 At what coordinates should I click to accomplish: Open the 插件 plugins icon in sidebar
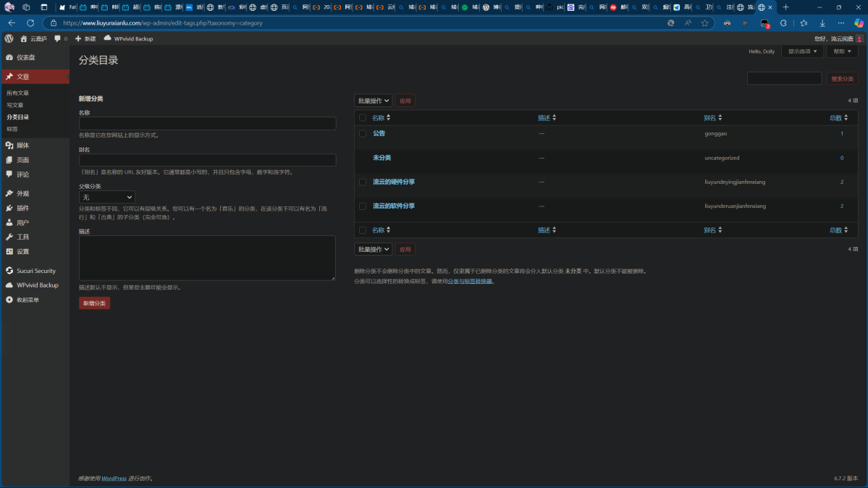9,209
